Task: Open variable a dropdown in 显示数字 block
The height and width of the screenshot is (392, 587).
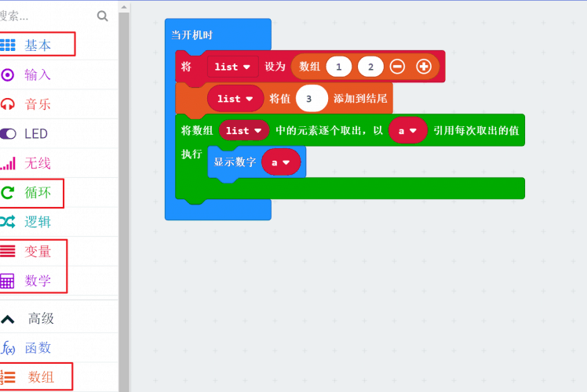Action: pos(281,162)
